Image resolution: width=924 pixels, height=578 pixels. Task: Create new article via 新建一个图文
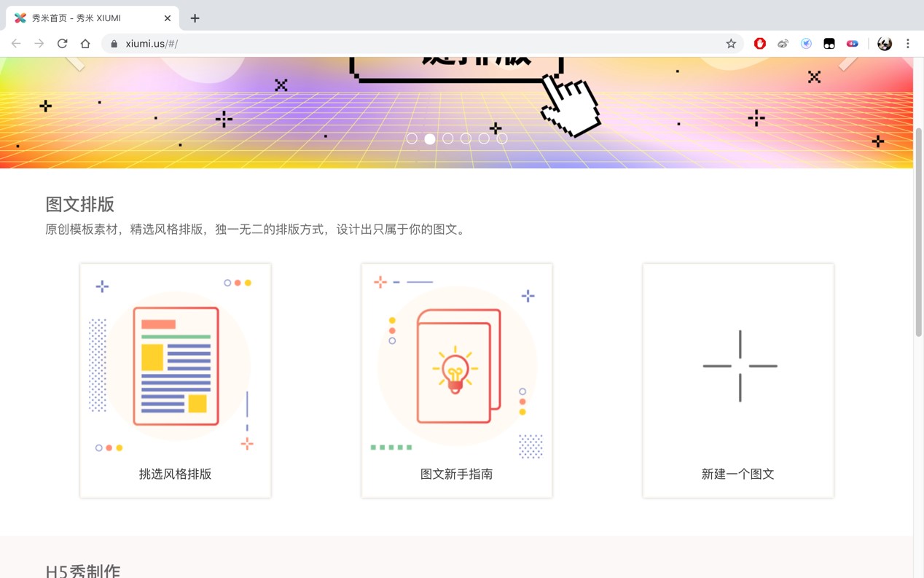click(738, 380)
